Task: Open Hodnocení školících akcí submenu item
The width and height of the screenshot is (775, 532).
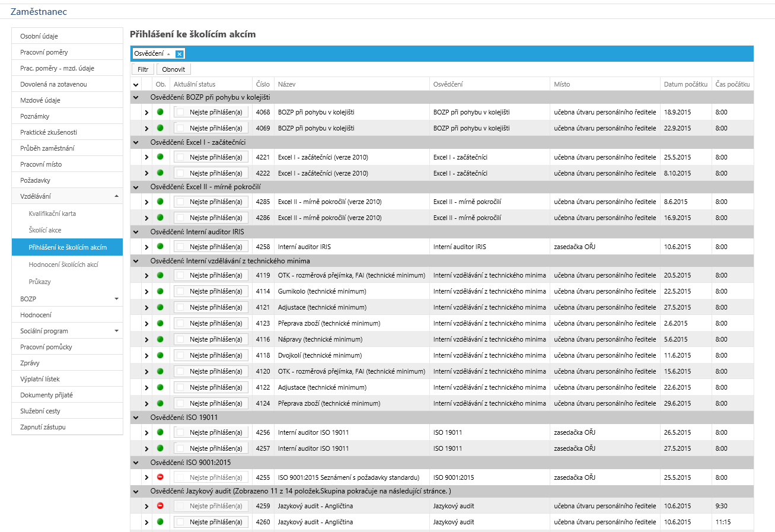Action: [x=67, y=265]
